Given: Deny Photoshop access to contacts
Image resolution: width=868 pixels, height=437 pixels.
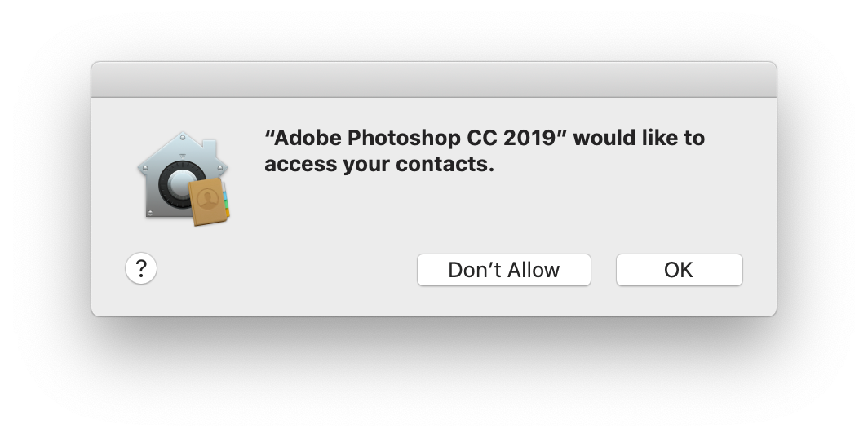Looking at the screenshot, I should coord(503,270).
